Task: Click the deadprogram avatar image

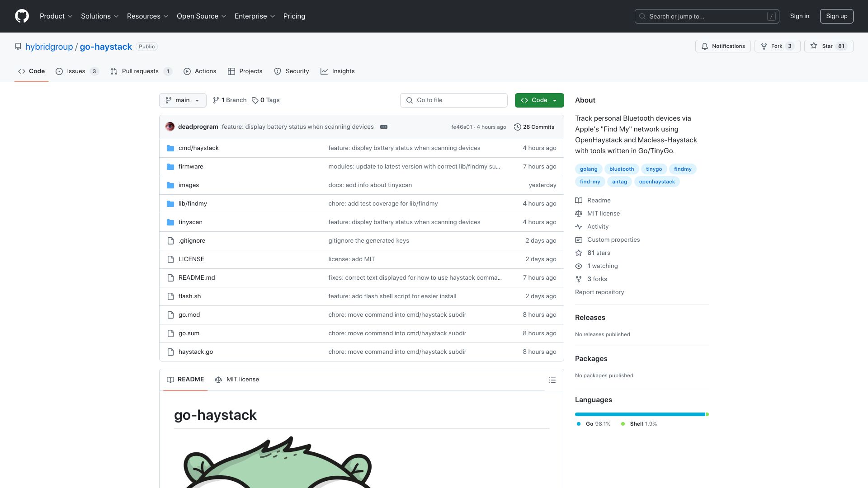Action: tap(170, 127)
